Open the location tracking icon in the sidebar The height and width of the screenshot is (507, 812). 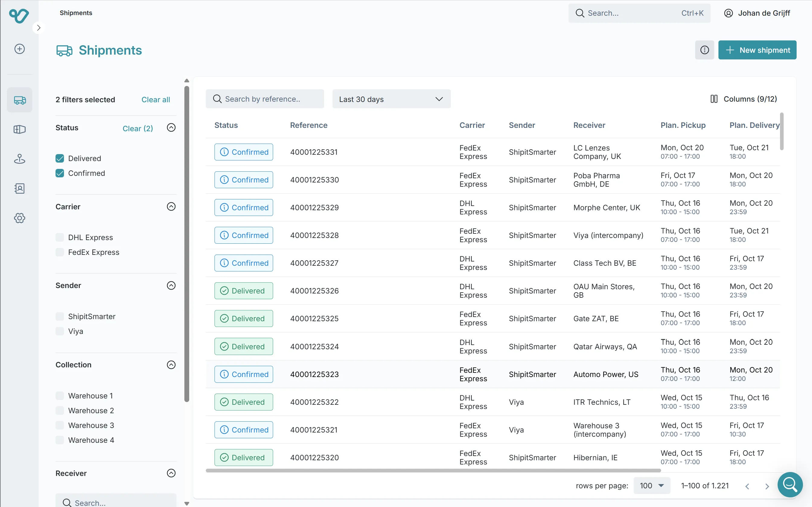[19, 159]
